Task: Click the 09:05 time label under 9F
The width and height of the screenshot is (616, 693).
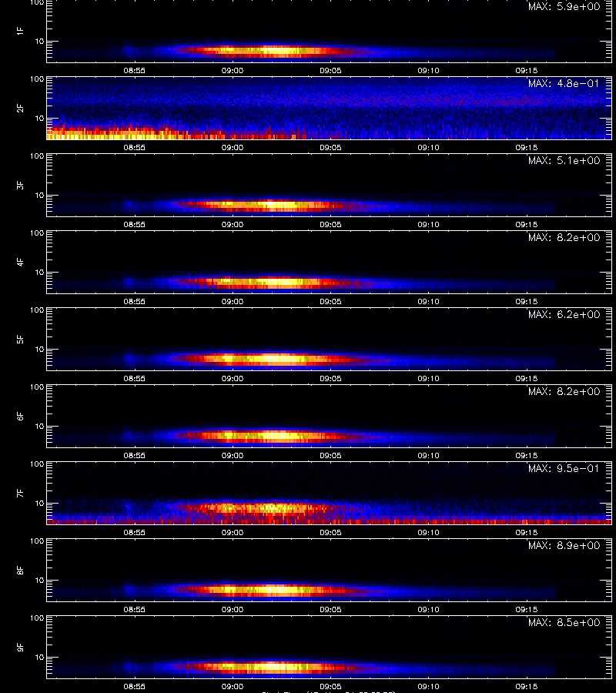Action: [x=330, y=686]
